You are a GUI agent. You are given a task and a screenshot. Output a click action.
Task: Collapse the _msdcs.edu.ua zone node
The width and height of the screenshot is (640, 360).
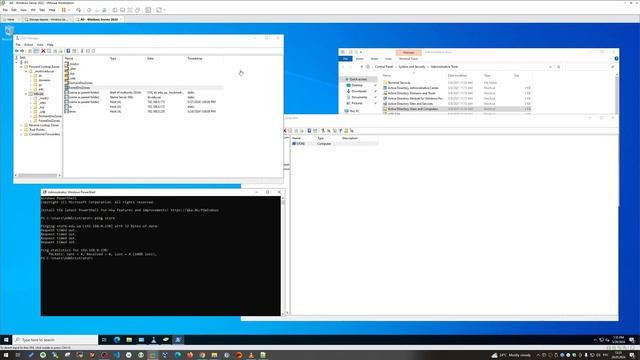[x=26, y=71]
